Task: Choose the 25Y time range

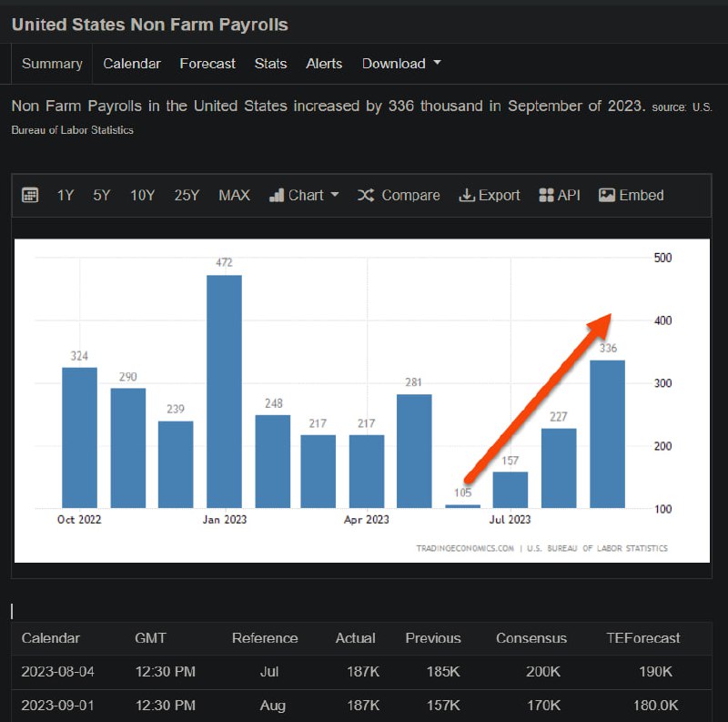Action: [x=187, y=196]
